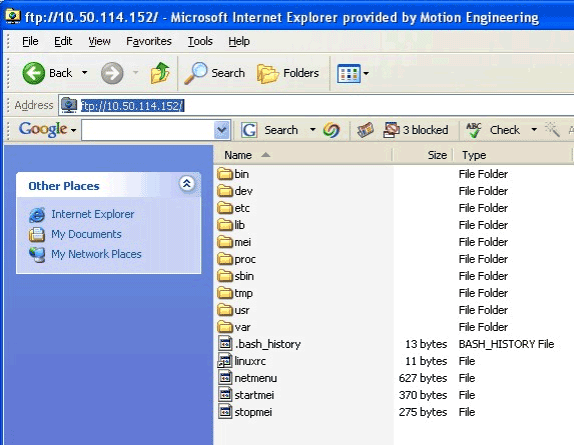This screenshot has height=445, width=574.
Task: Click the green Back arrow icon
Action: [x=33, y=73]
